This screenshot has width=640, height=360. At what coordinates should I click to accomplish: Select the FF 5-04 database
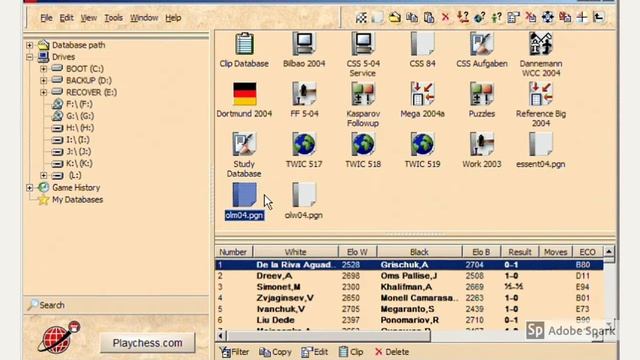(x=304, y=94)
